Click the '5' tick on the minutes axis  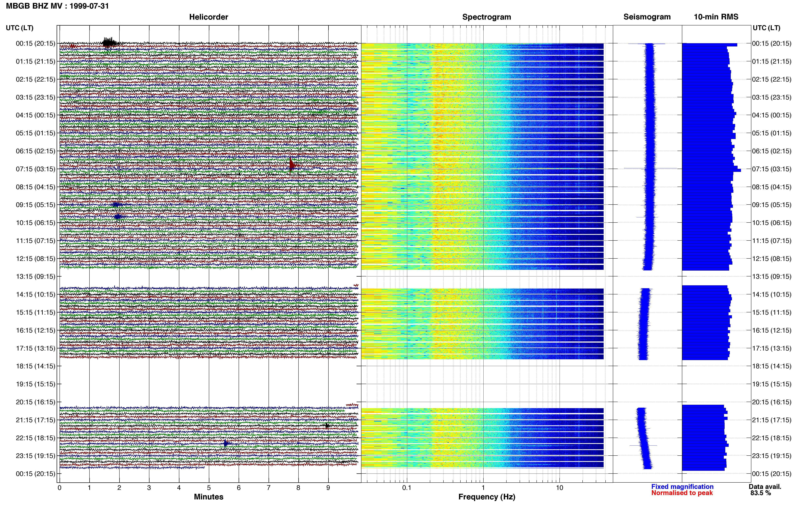[x=209, y=487]
